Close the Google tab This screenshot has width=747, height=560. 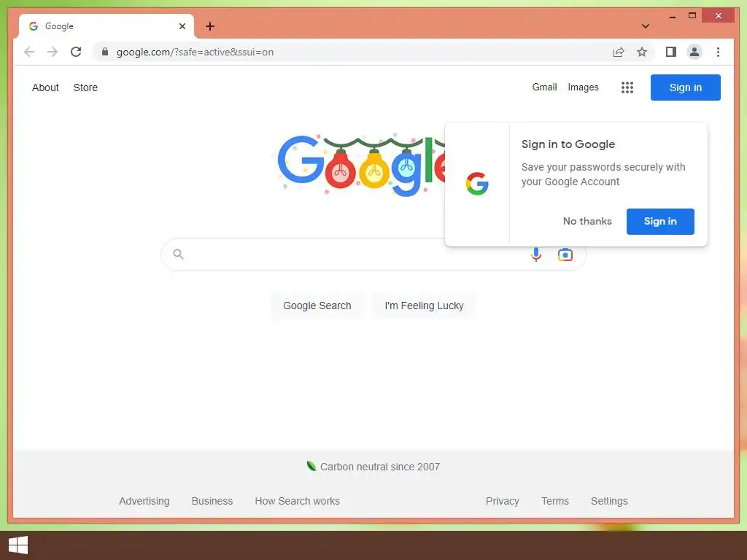(182, 26)
